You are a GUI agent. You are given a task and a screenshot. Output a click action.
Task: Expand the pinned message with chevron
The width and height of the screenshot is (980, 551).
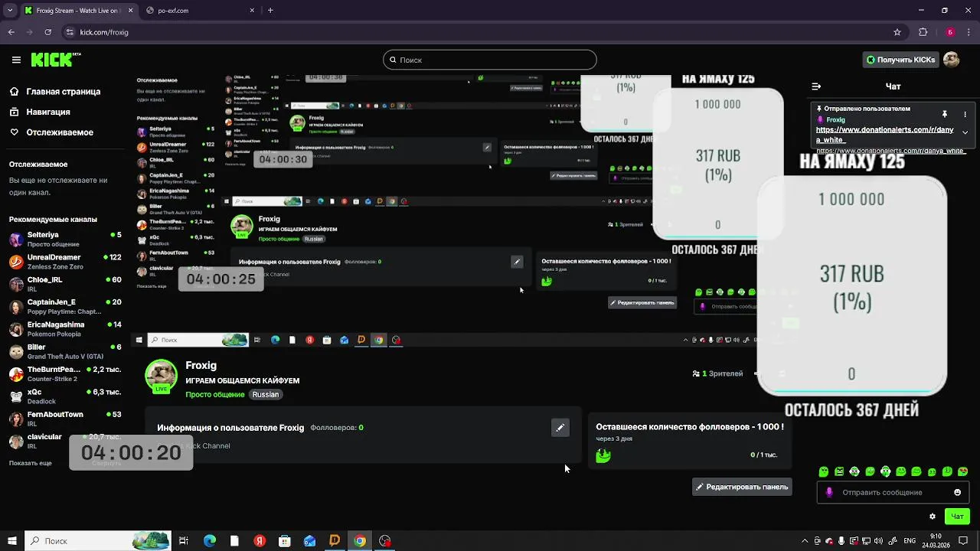(x=965, y=132)
